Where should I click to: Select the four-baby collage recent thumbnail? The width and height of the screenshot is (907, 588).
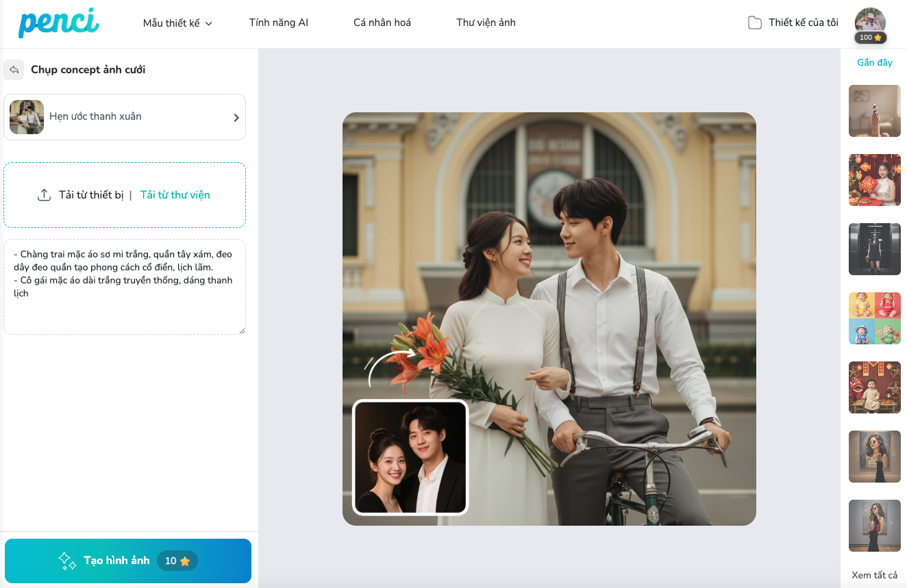(x=874, y=318)
